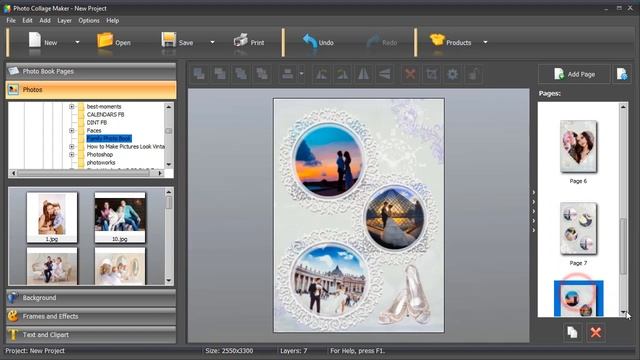Open the Add menu
Screen dimensions: 640x360
(x=45, y=20)
